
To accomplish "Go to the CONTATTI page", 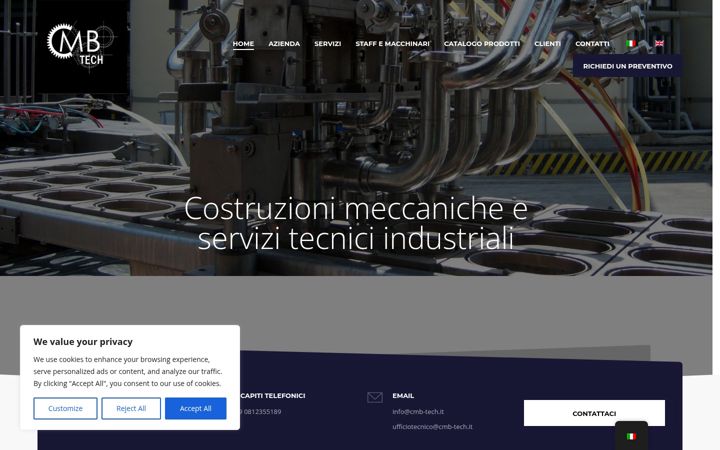I will pyautogui.click(x=592, y=44).
